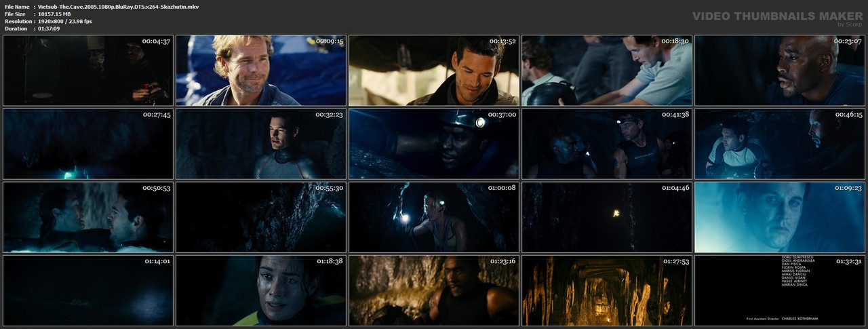868x329 pixels.
Task: Select the helmet lamp frame at 00:37:00
Action: (x=434, y=144)
